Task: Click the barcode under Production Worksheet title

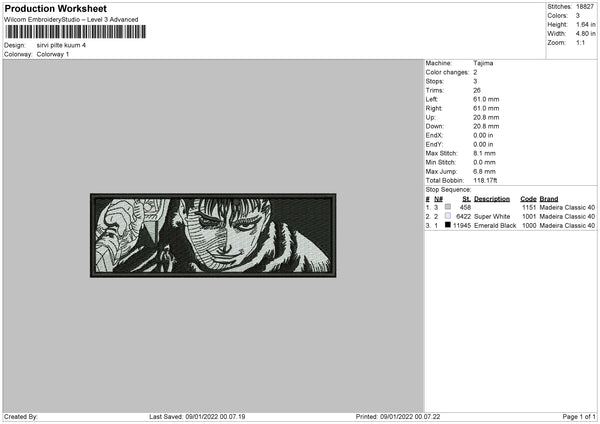Action: tap(76, 32)
